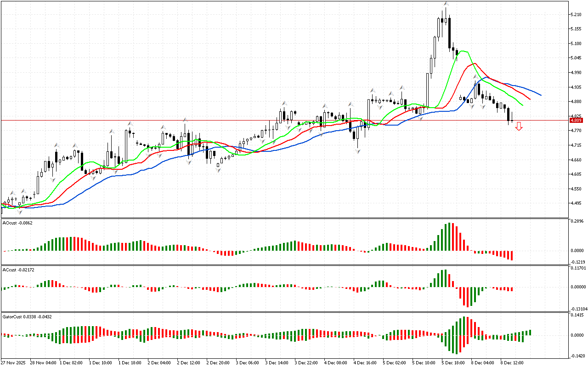
Task: Select the green Alligator line at its peak
Action: pos(464,51)
